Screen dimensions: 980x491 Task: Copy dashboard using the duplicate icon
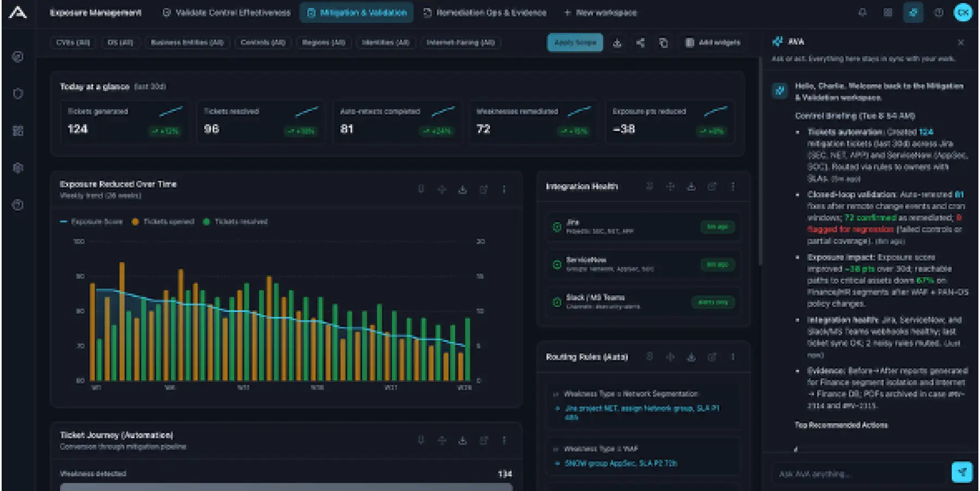pos(663,42)
